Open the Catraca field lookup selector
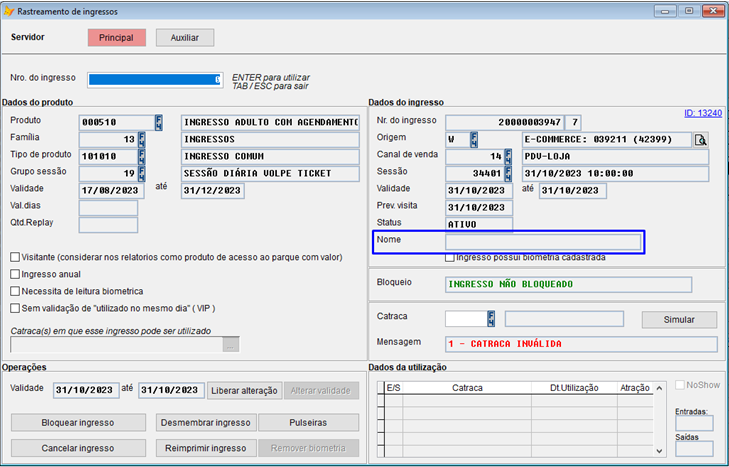Viewport: 729px width, 467px height. click(491, 319)
